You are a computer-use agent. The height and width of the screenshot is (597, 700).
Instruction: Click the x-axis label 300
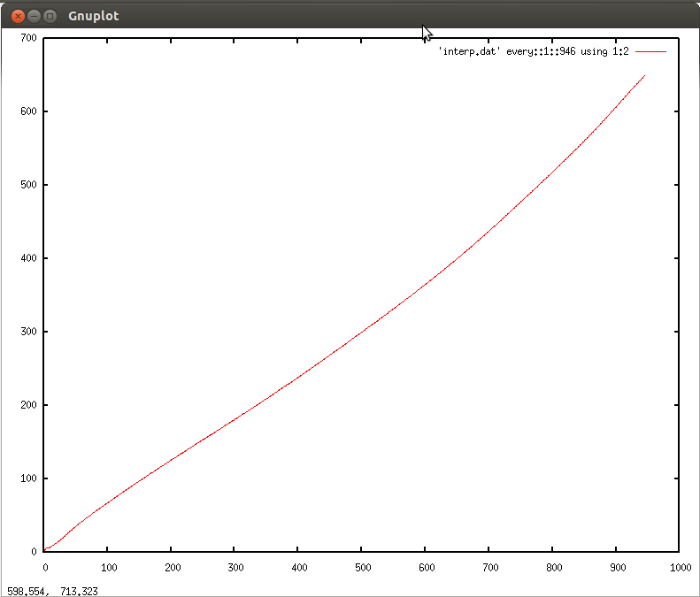point(235,568)
